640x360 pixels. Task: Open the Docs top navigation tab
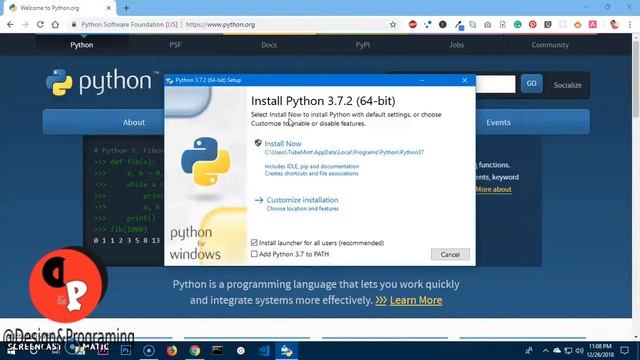(269, 45)
